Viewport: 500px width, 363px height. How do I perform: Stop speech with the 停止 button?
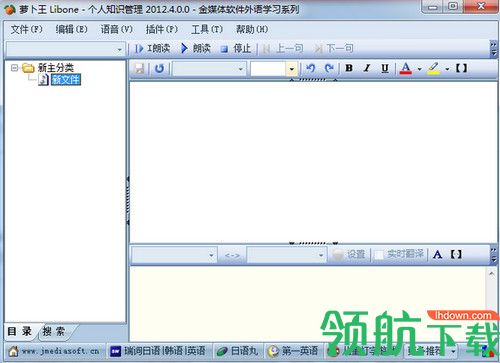coord(236,49)
